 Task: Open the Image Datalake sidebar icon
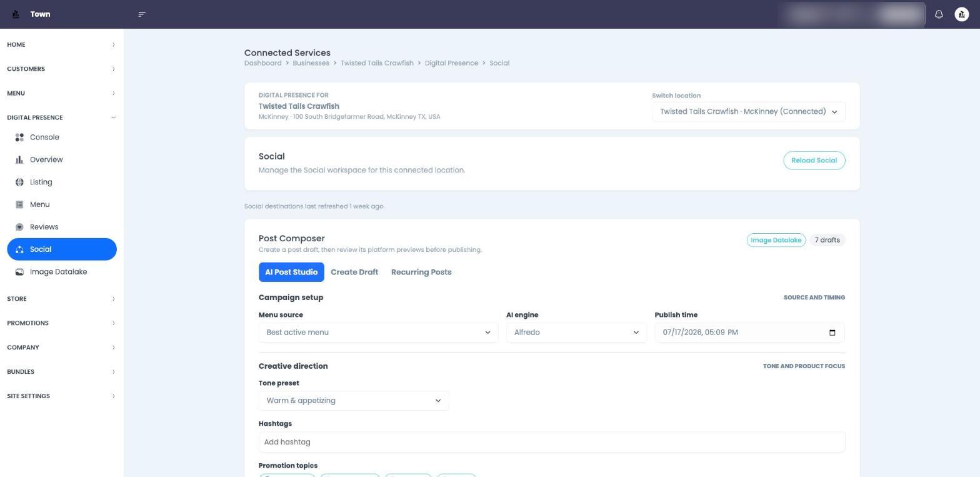(19, 272)
